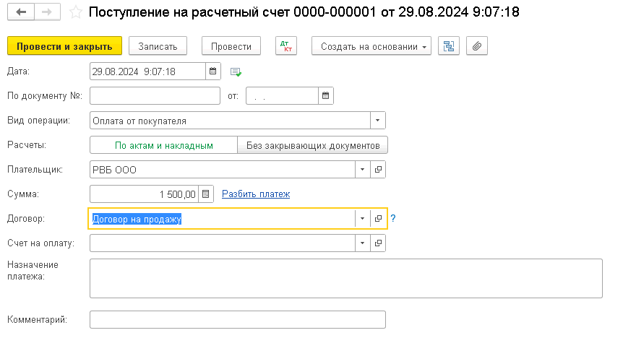Click the 'Провести' button
The width and height of the screenshot is (623, 364).
231,46
